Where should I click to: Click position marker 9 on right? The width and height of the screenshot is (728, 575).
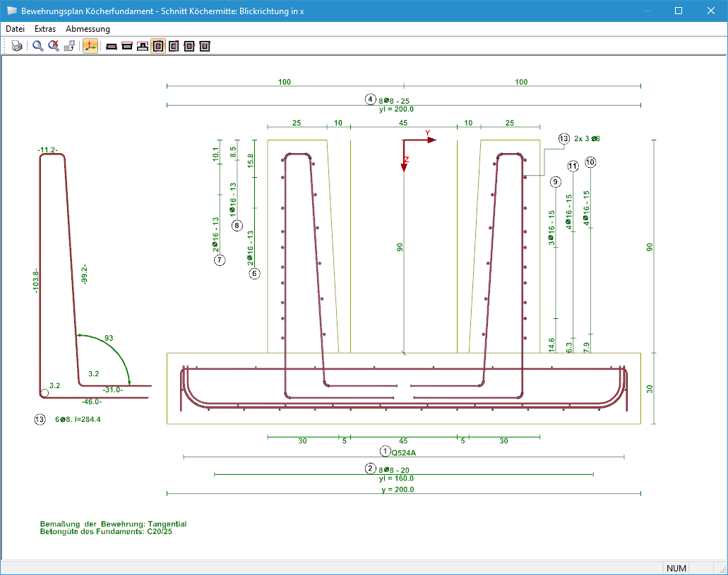(x=556, y=181)
